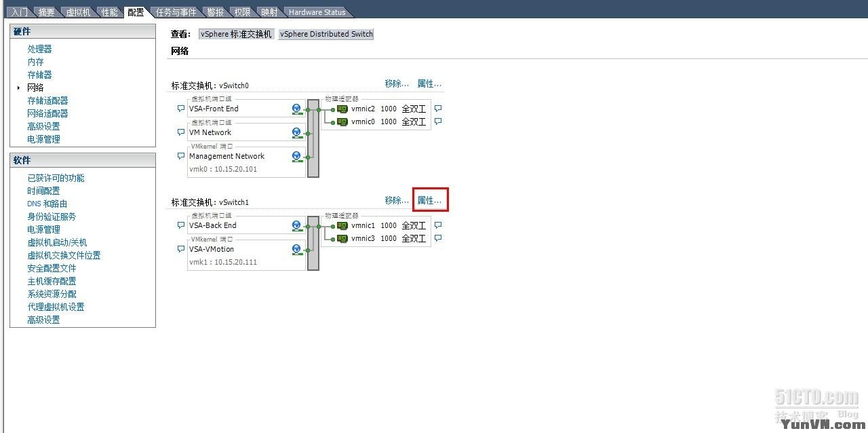Select the Management Network port label
This screenshot has height=433, width=868.
(x=226, y=156)
